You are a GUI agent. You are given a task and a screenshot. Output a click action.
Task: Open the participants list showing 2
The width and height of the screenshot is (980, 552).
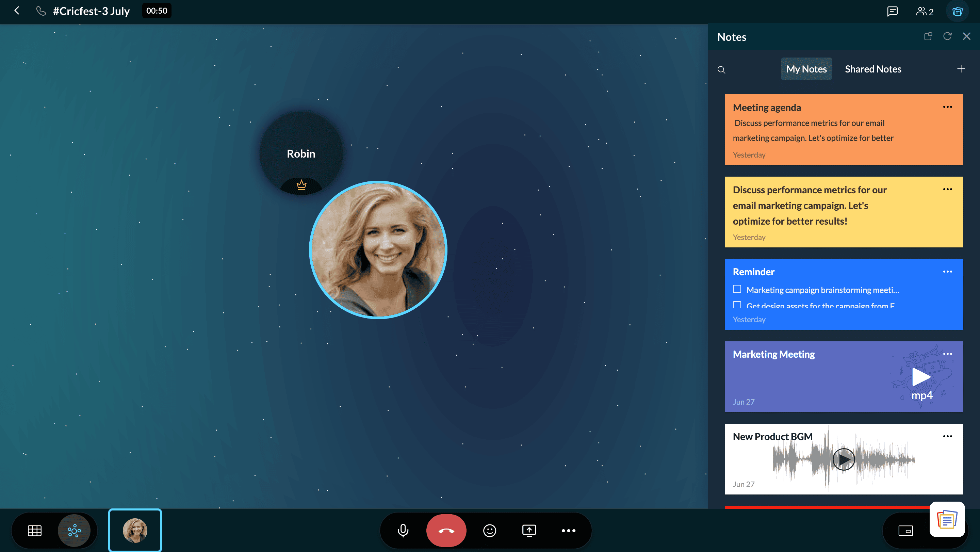tap(925, 12)
